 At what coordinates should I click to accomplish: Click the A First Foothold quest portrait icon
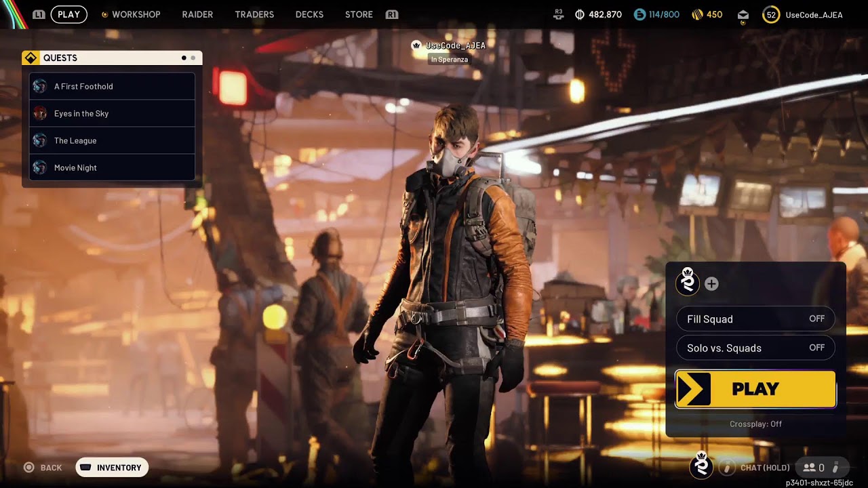click(40, 86)
